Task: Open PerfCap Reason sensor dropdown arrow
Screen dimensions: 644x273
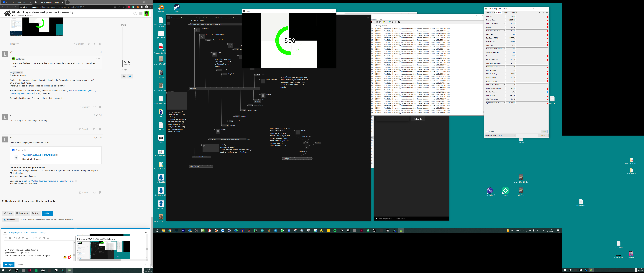Action: (x=504, y=92)
